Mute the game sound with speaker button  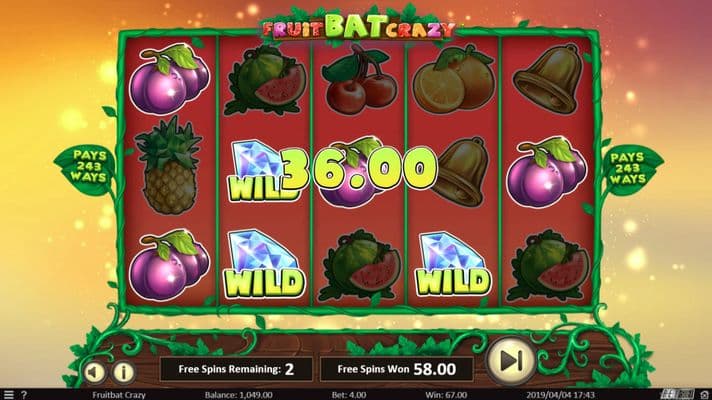94,372
